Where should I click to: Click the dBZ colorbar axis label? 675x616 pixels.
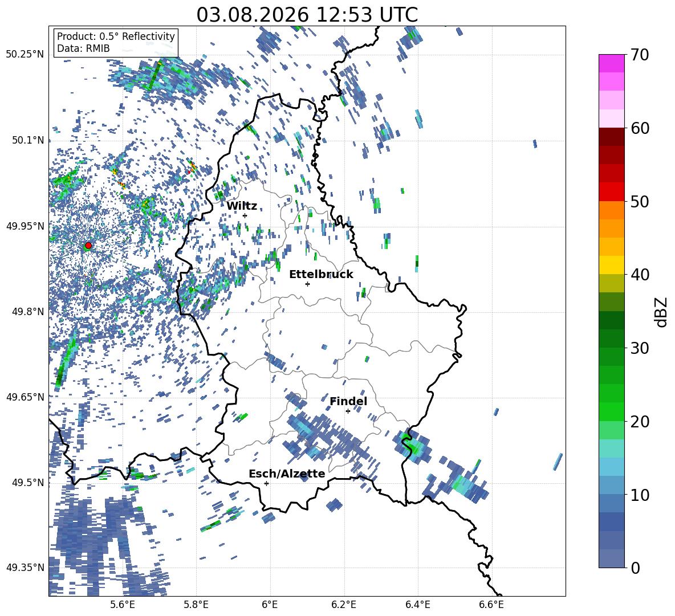click(661, 312)
